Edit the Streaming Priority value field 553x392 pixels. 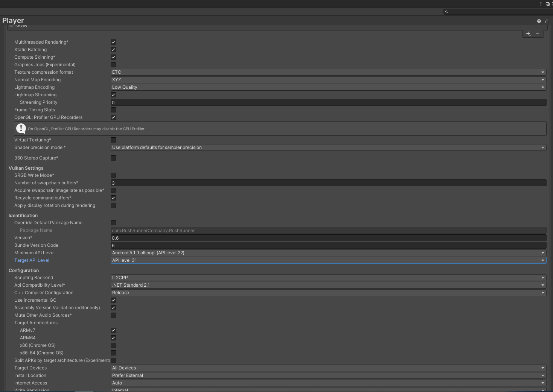coord(328,102)
